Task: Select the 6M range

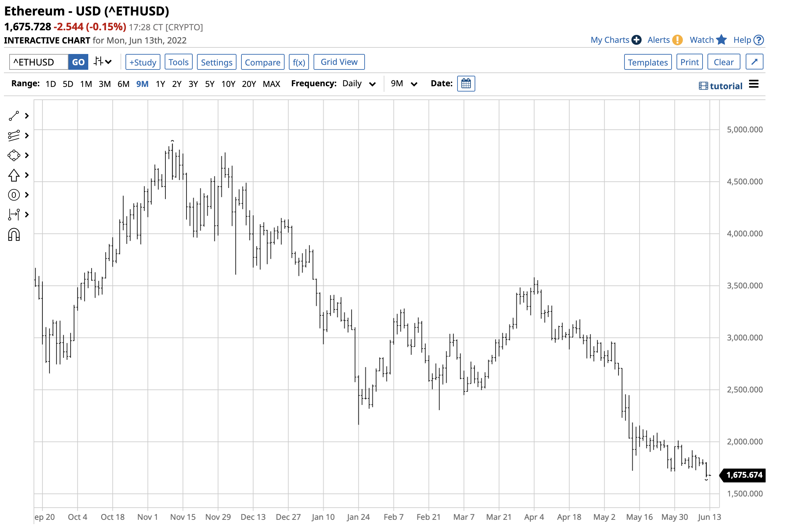Action: click(124, 84)
